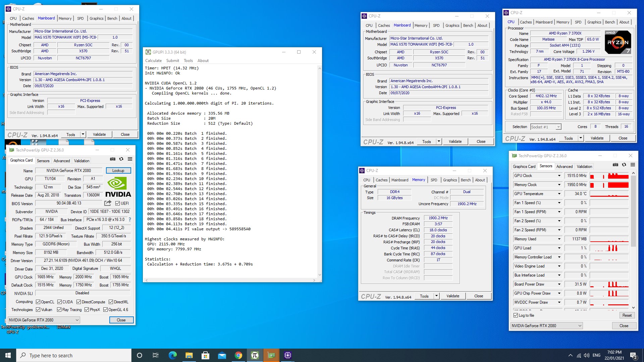644x362 pixels.
Task: Click Close button in left GPU-Z window
Action: pos(121,320)
